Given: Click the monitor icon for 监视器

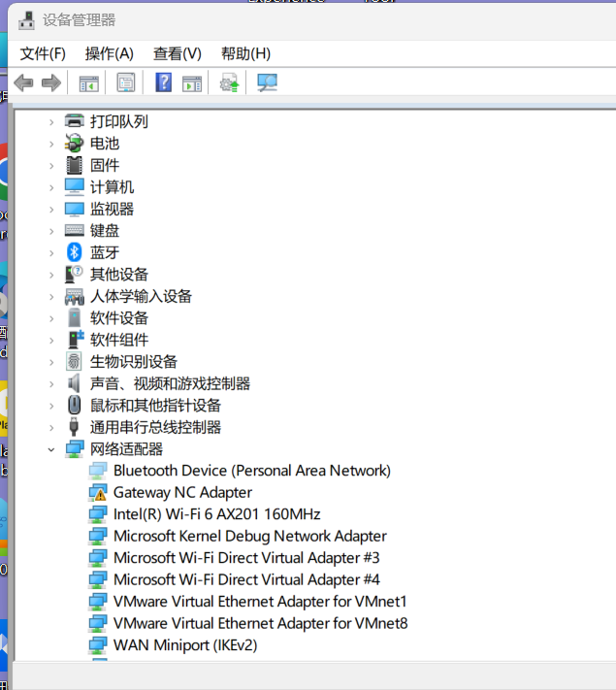Looking at the screenshot, I should (x=75, y=209).
